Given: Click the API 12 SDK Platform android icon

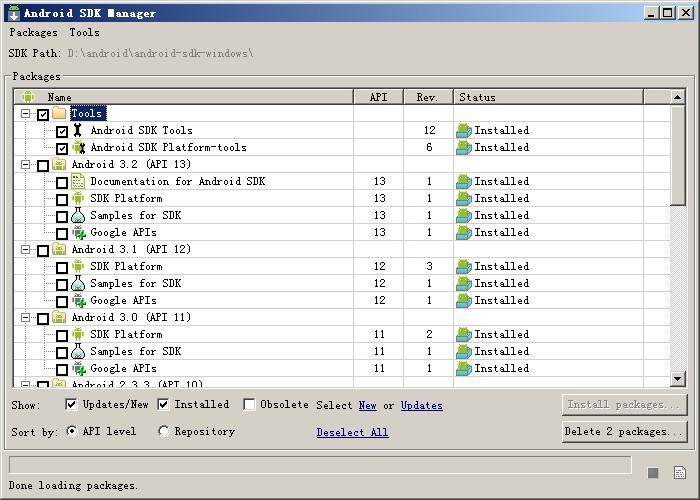Looking at the screenshot, I should (x=78, y=267).
